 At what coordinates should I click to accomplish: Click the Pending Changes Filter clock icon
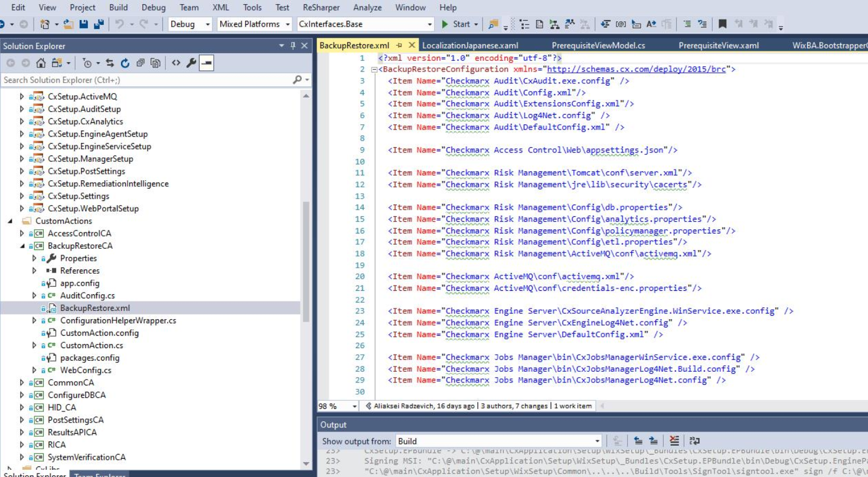click(x=87, y=63)
